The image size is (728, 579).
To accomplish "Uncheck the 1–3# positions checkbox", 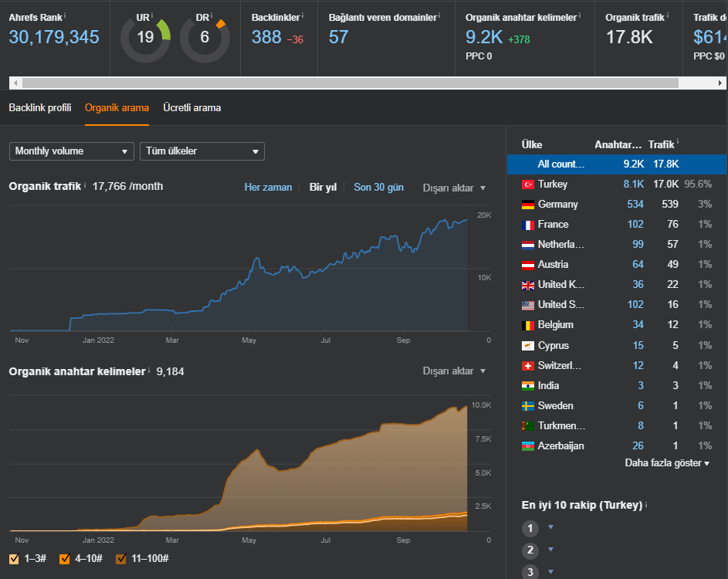I will (x=14, y=559).
